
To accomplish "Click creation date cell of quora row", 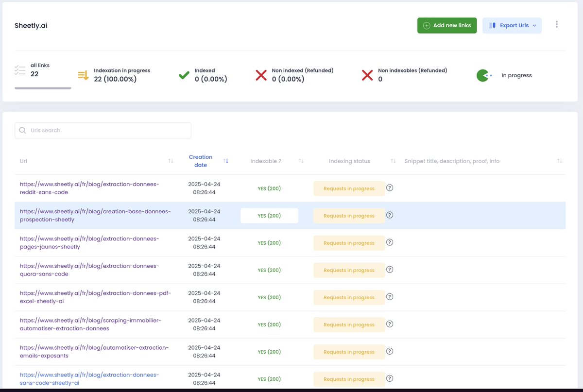I will click(204, 270).
